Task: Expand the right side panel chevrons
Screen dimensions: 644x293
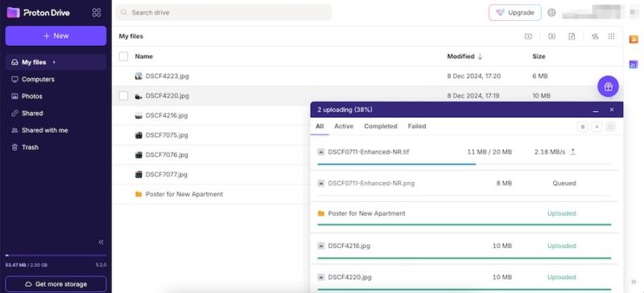Action: [x=634, y=282]
